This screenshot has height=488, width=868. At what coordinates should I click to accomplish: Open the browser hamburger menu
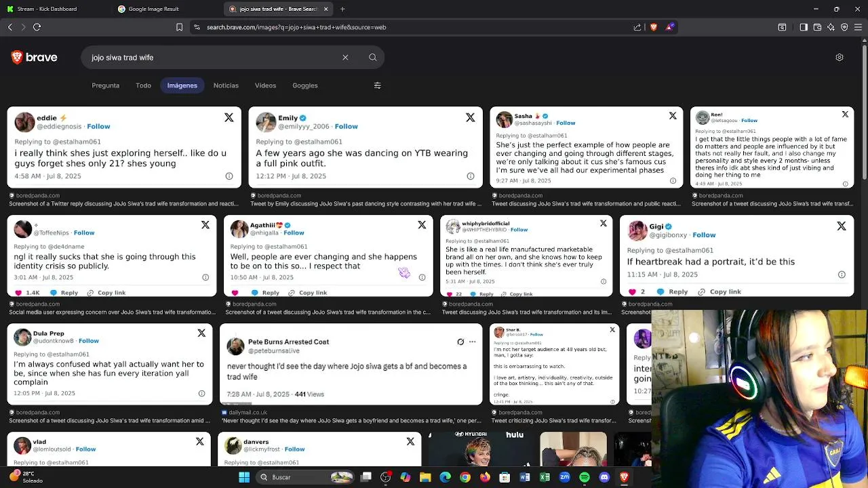point(858,27)
